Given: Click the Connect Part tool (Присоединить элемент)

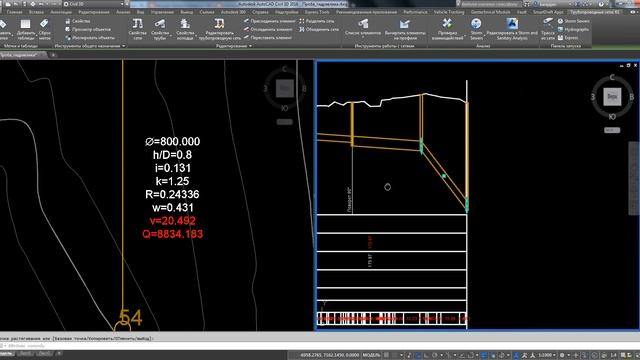Looking at the screenshot, I should click(269, 21).
